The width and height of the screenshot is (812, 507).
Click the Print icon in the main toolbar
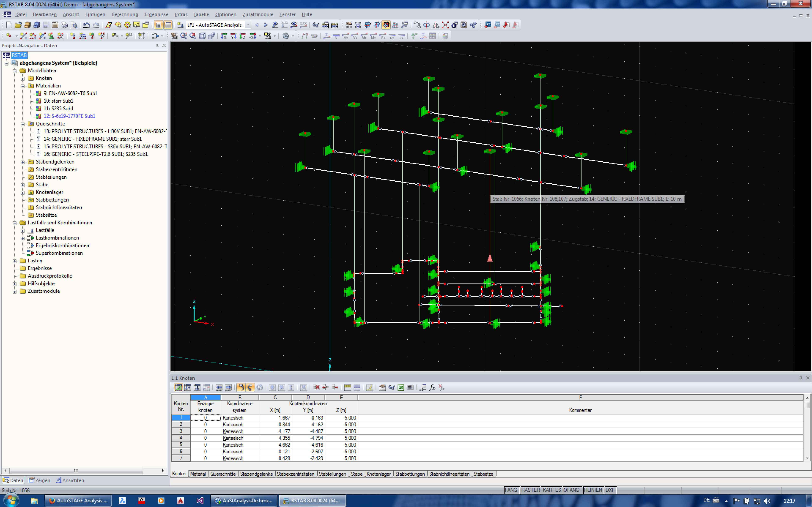click(x=64, y=25)
